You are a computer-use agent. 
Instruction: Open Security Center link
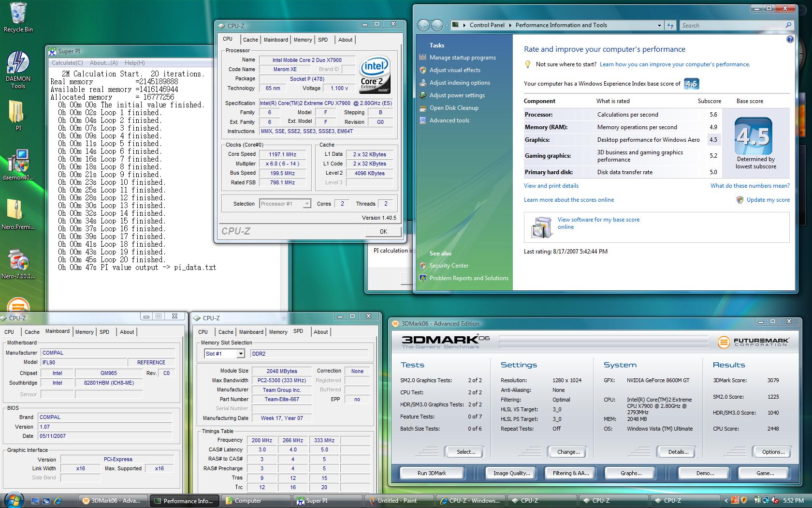pos(449,266)
